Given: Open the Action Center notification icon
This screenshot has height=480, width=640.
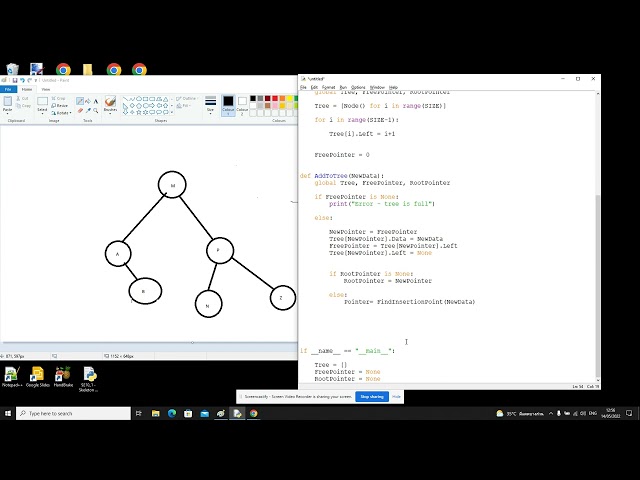Looking at the screenshot, I should 629,413.
